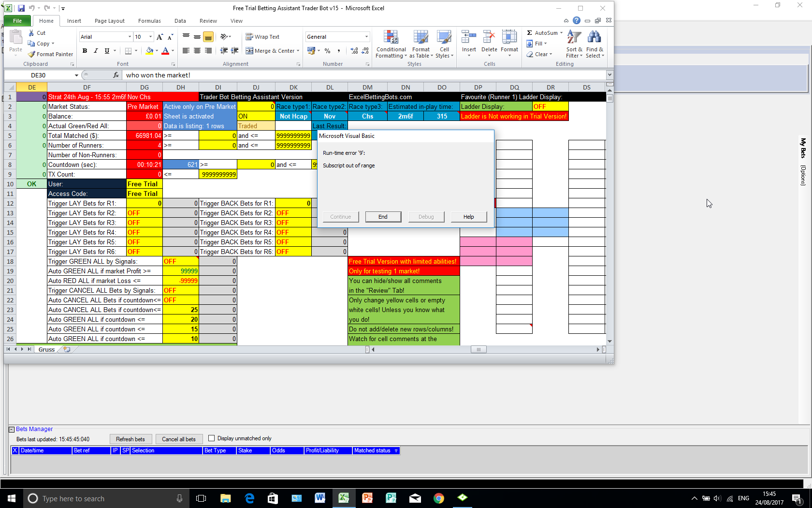Open Google Chrome from the taskbar
This screenshot has width=812, height=508.
[x=439, y=498]
